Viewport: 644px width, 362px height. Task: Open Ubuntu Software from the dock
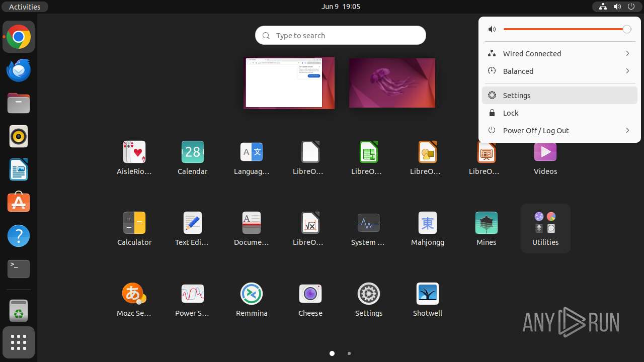(x=19, y=203)
